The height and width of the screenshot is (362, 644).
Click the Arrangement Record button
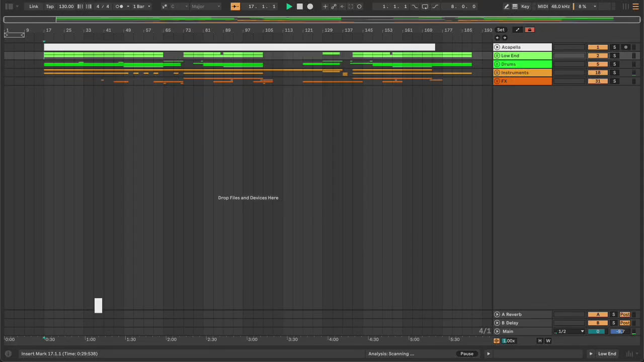pos(310,7)
